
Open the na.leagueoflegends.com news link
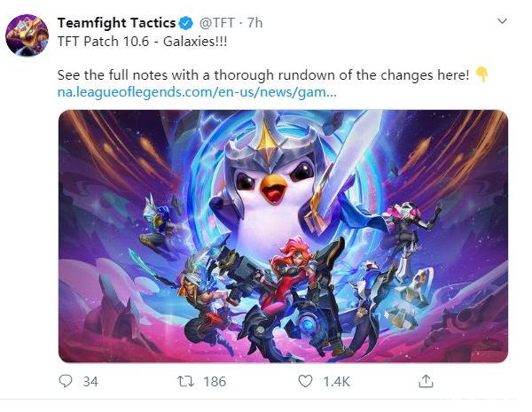[x=197, y=91]
